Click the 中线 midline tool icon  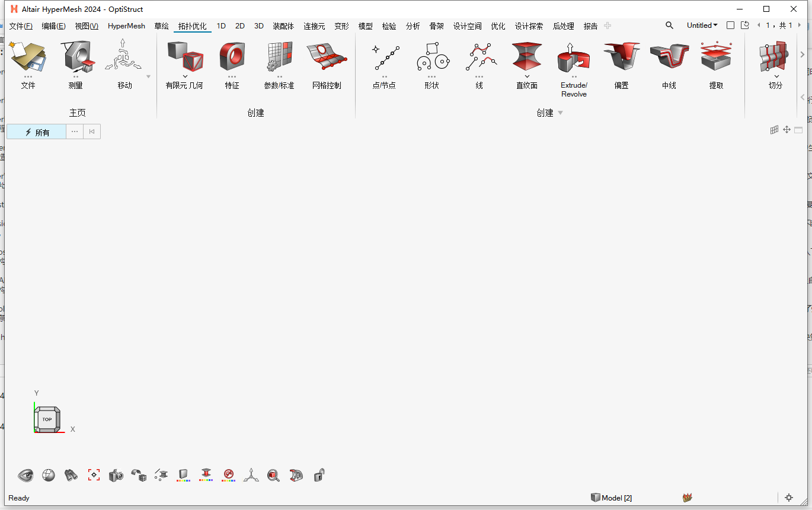(669, 57)
